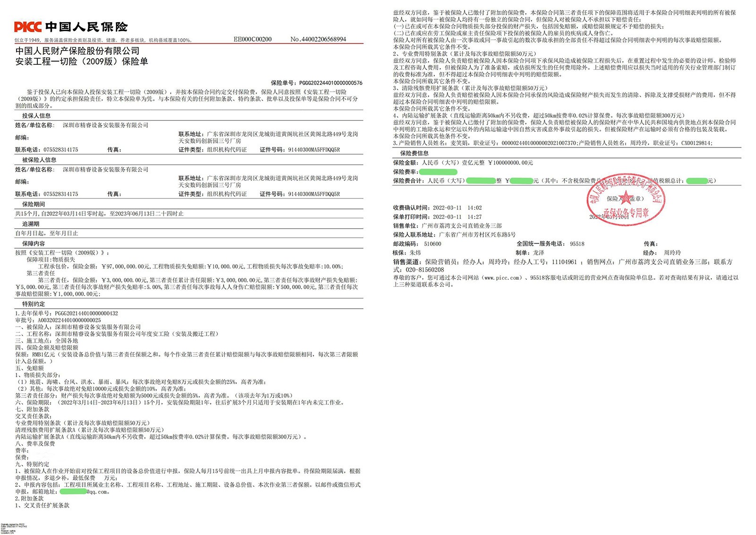This screenshot has width=756, height=535.
Task: Select the line starting 共15个月,自2022年03月14日
Action: 99,214
